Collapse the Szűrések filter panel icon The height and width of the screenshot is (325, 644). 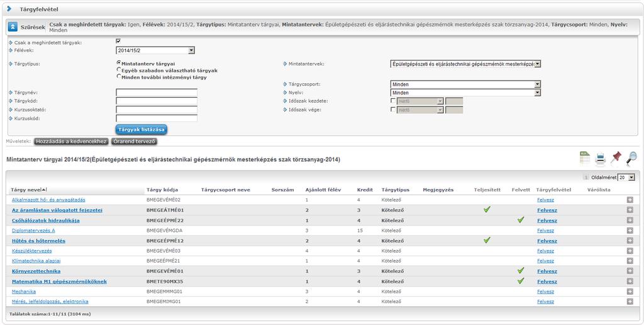pos(13,27)
